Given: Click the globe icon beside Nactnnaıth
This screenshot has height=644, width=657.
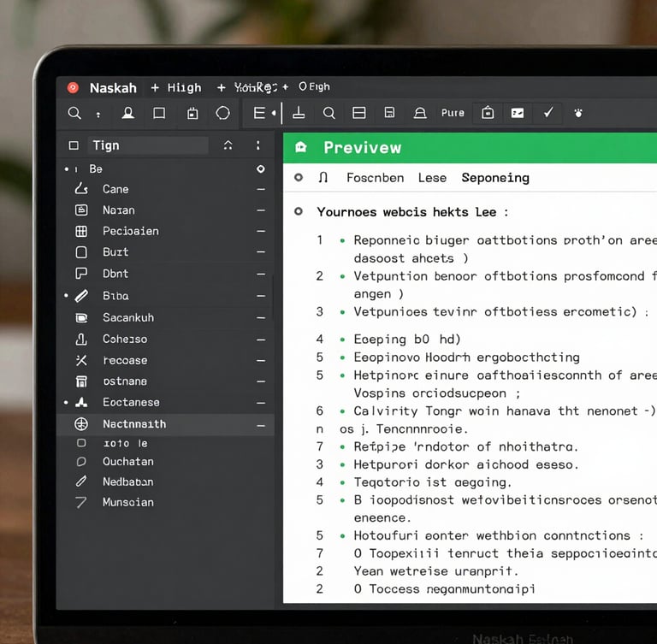Looking at the screenshot, I should [x=81, y=424].
